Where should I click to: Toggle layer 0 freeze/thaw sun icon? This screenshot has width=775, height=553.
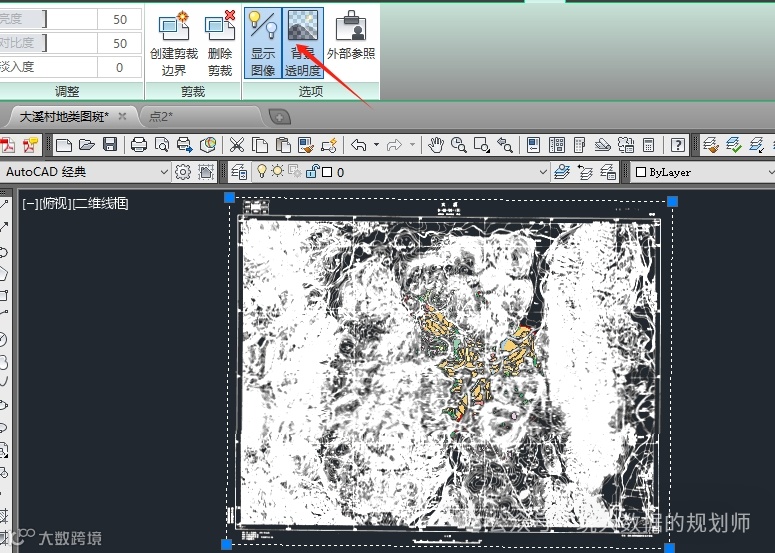[278, 171]
